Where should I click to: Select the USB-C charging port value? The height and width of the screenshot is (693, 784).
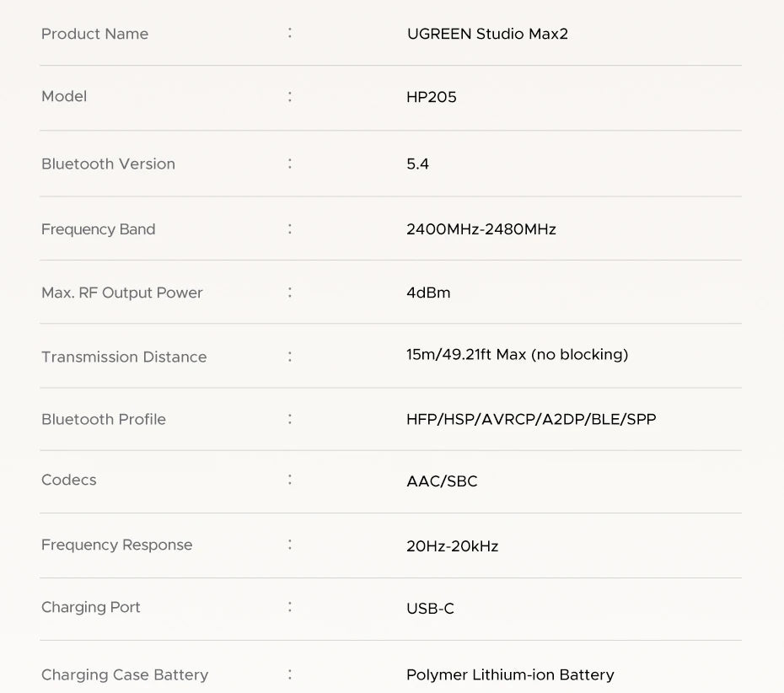click(430, 608)
